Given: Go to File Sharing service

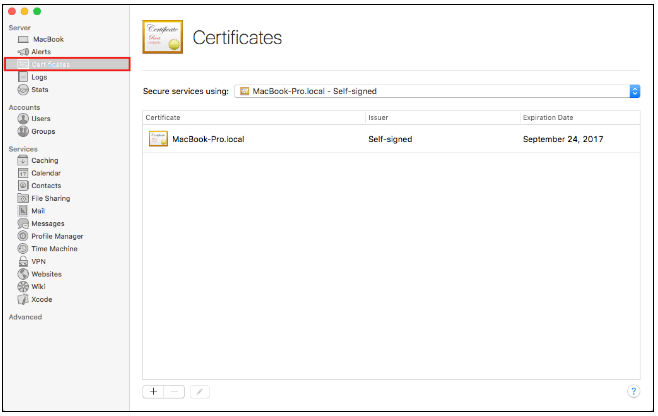Looking at the screenshot, I should (x=50, y=198).
